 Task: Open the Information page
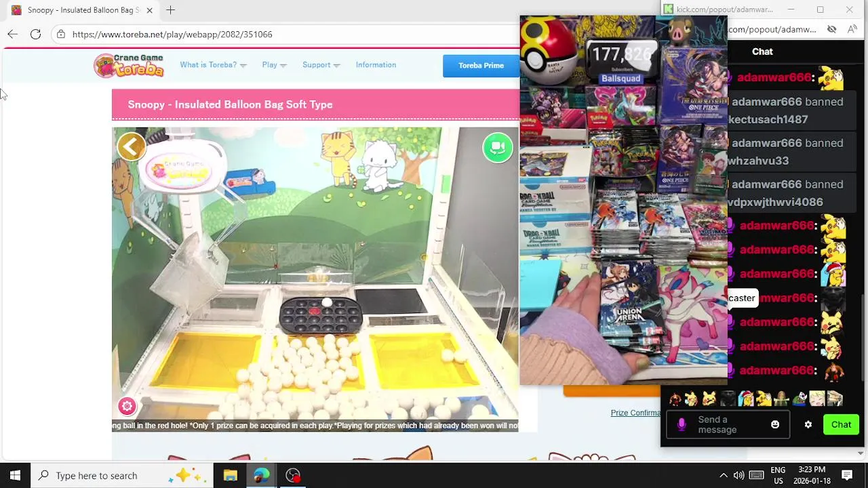click(376, 65)
